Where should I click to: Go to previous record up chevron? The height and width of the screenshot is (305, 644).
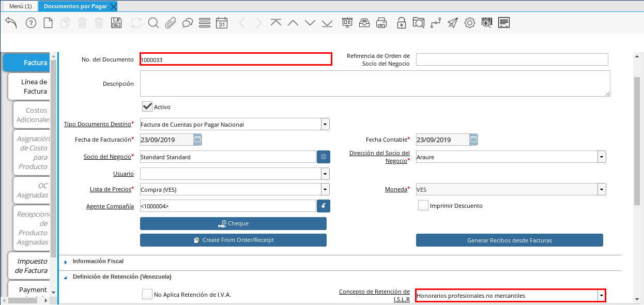293,23
